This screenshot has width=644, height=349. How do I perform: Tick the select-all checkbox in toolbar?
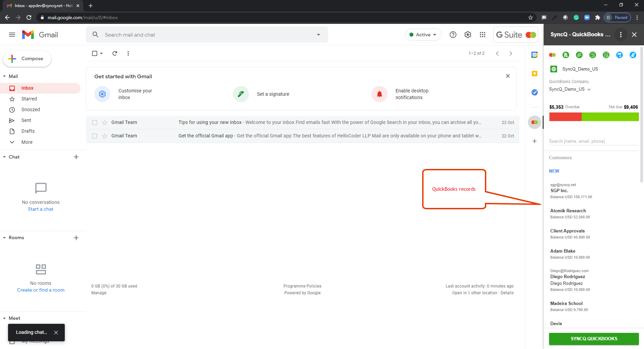pyautogui.click(x=95, y=53)
